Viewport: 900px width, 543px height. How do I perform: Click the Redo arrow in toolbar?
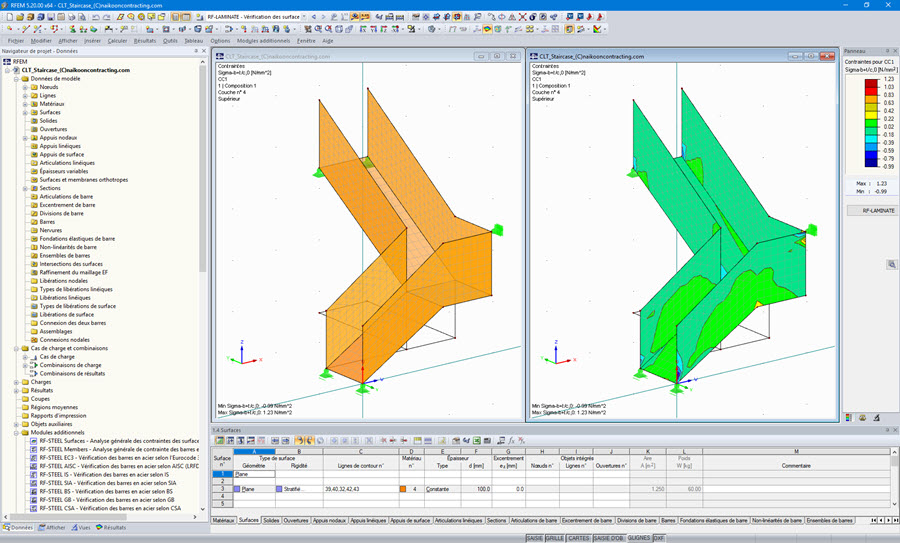coord(106,17)
